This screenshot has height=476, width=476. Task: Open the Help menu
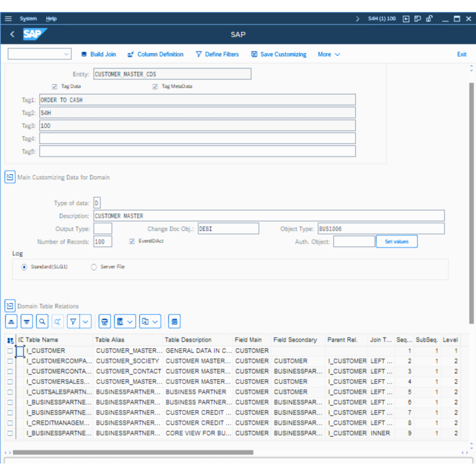coord(51,18)
